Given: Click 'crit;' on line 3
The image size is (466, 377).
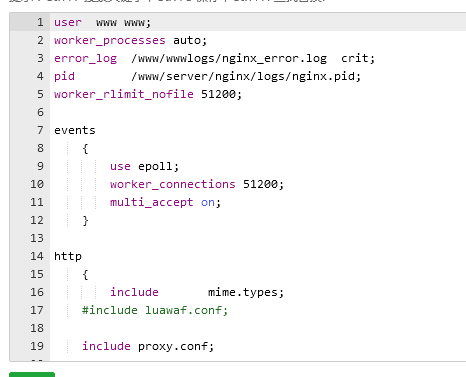Looking at the screenshot, I should [358, 58].
